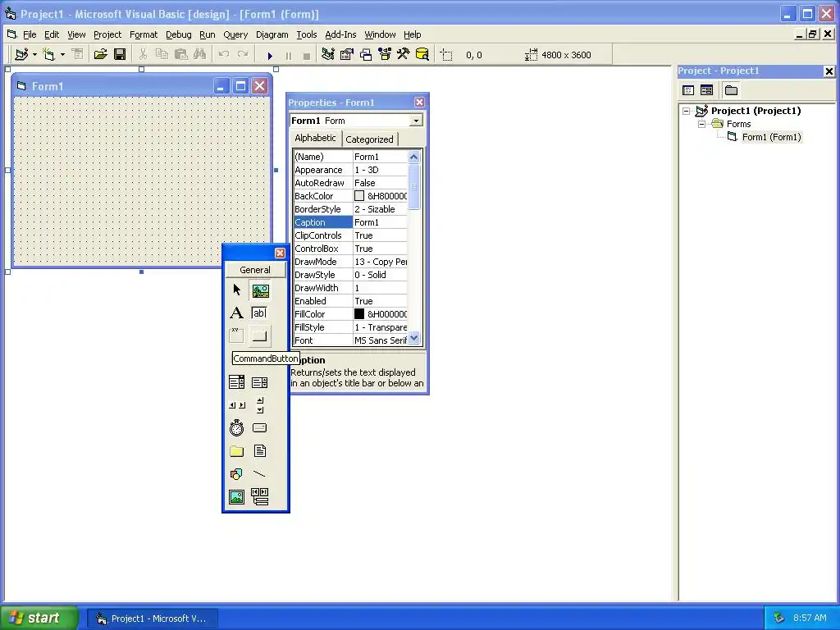Click the Add Standard EXE Project icon

[21, 55]
